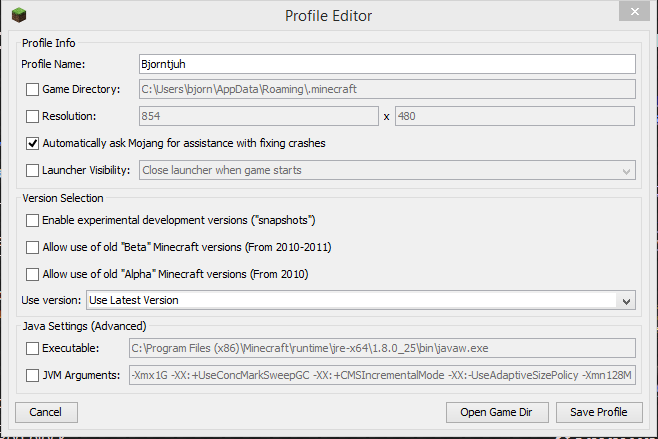Enable the Launcher Visibility checkbox
Screen dimensions: 658x439
pos(32,170)
